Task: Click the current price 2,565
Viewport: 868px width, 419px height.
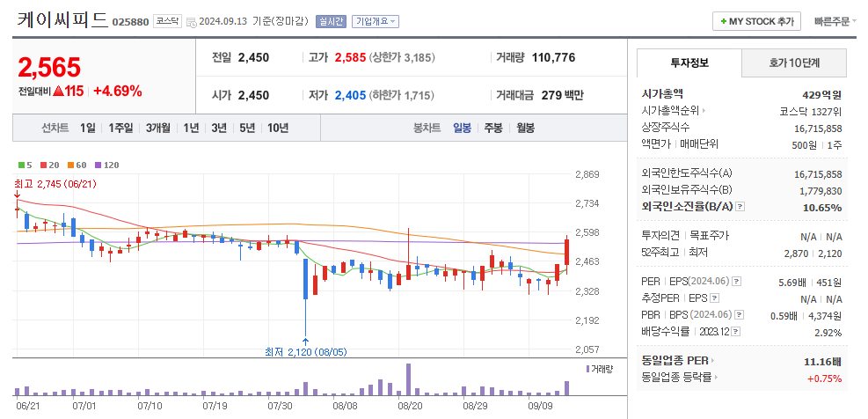Action: point(49,67)
